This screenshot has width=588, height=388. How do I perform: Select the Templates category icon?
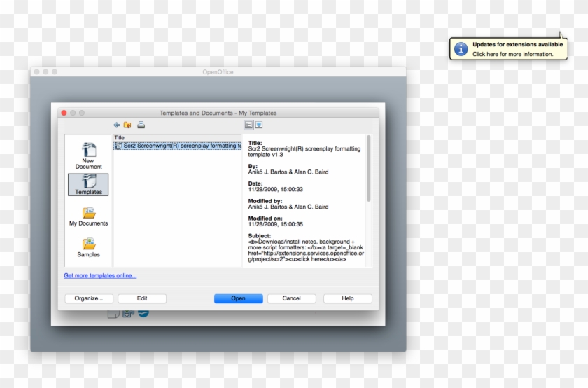pos(88,184)
